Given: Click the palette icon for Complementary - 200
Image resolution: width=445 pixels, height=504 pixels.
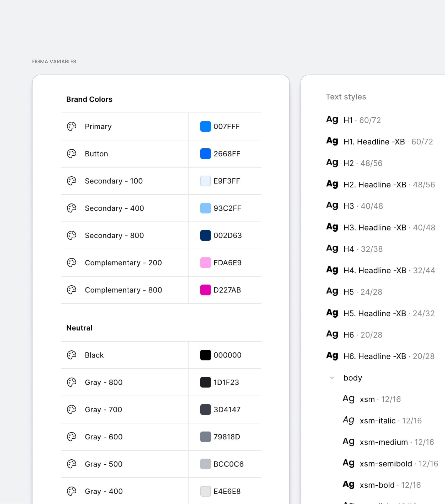Looking at the screenshot, I should coord(72,263).
